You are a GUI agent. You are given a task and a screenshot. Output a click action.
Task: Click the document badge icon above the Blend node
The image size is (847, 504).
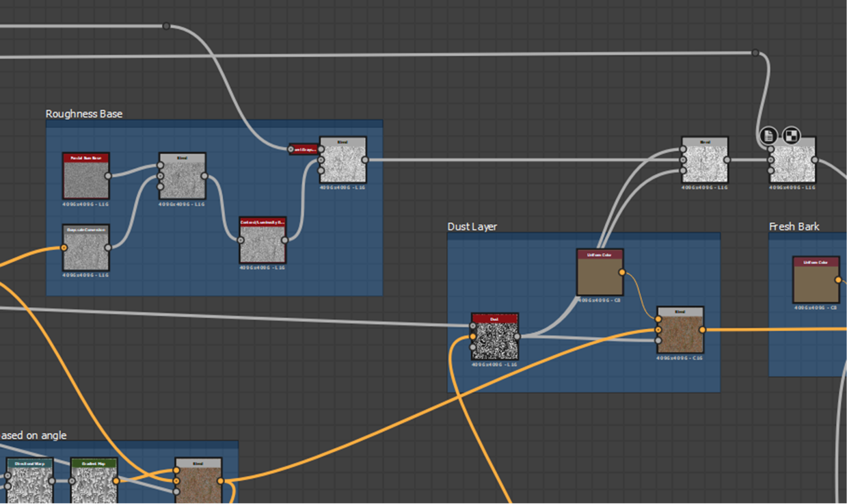[768, 136]
